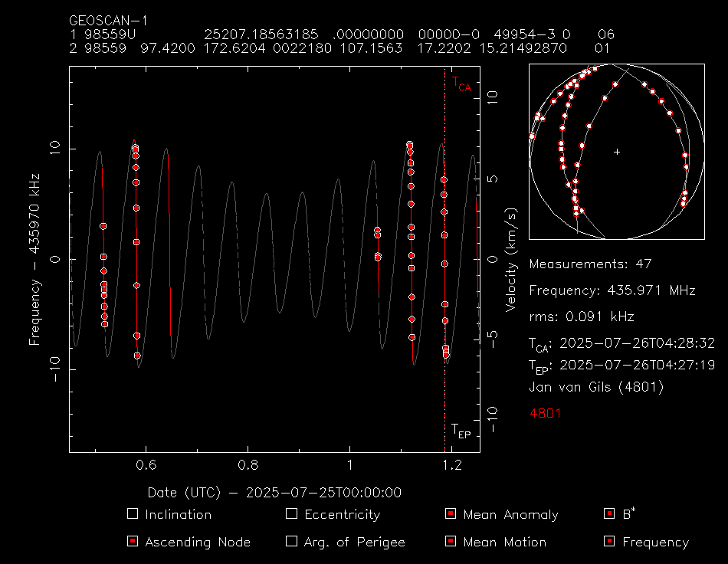
Task: Enable the Inclination checkbox
Action: tap(133, 514)
